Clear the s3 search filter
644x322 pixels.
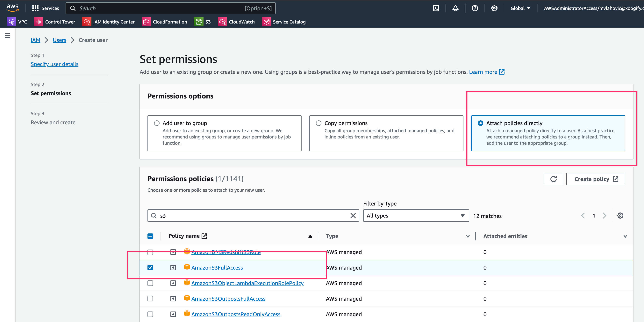coord(353,216)
